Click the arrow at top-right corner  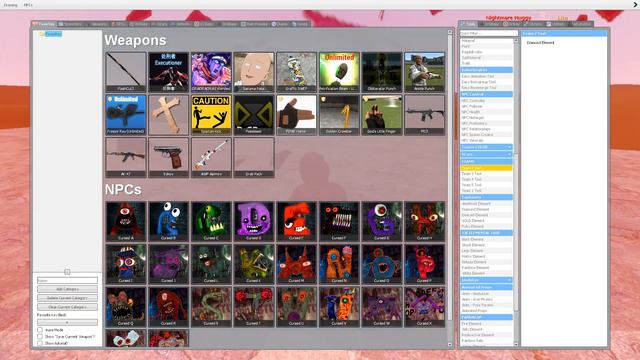click(635, 4)
